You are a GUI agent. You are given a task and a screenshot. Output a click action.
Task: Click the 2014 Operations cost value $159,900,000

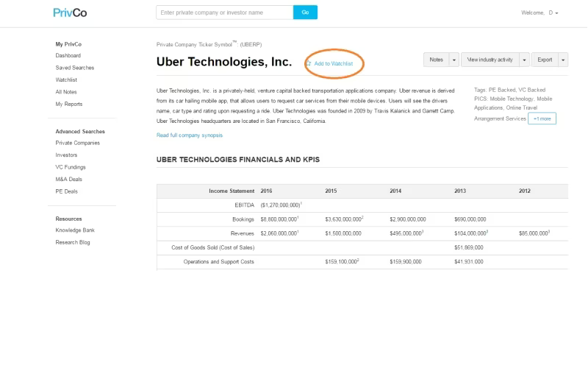tap(406, 262)
